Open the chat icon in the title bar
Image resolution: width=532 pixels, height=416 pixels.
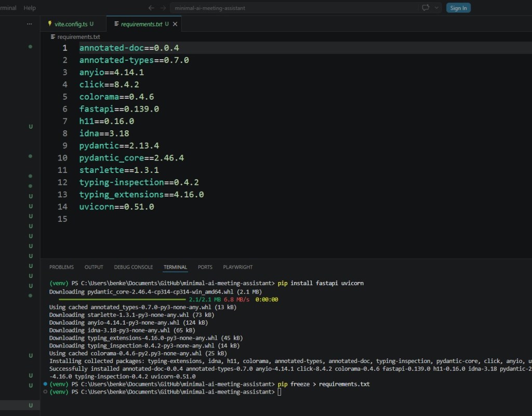(425, 8)
